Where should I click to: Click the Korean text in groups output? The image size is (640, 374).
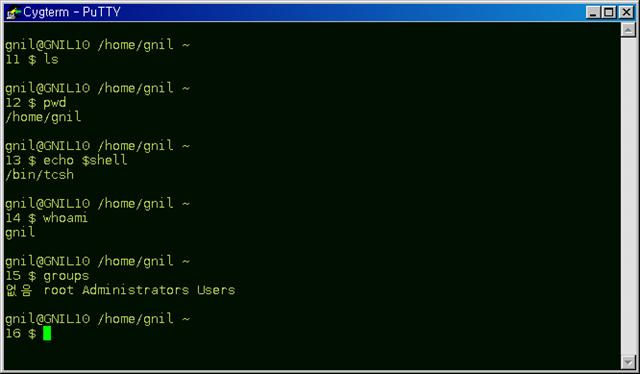pos(19,290)
